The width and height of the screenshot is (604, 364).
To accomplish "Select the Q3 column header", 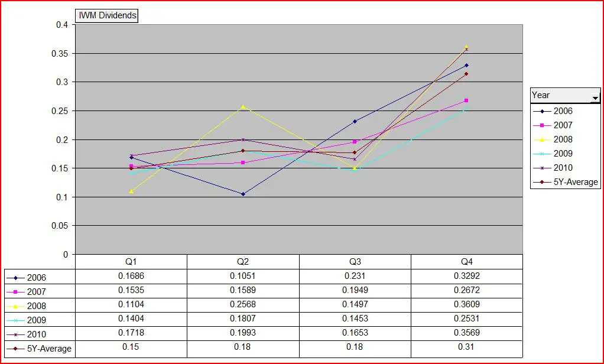I will tap(355, 262).
